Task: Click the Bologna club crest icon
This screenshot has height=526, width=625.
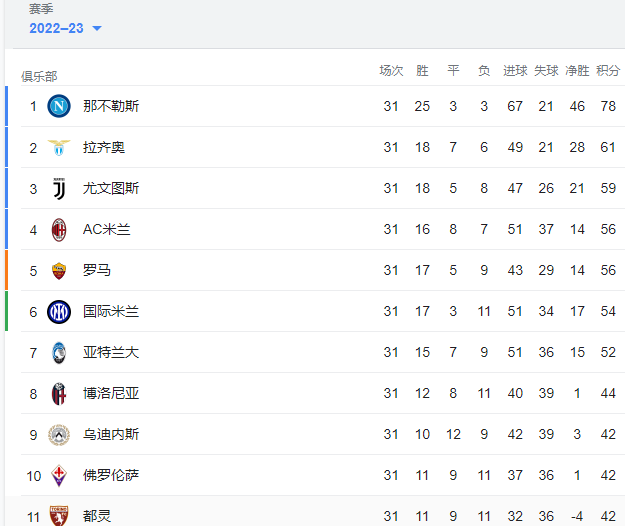Action: pyautogui.click(x=59, y=394)
